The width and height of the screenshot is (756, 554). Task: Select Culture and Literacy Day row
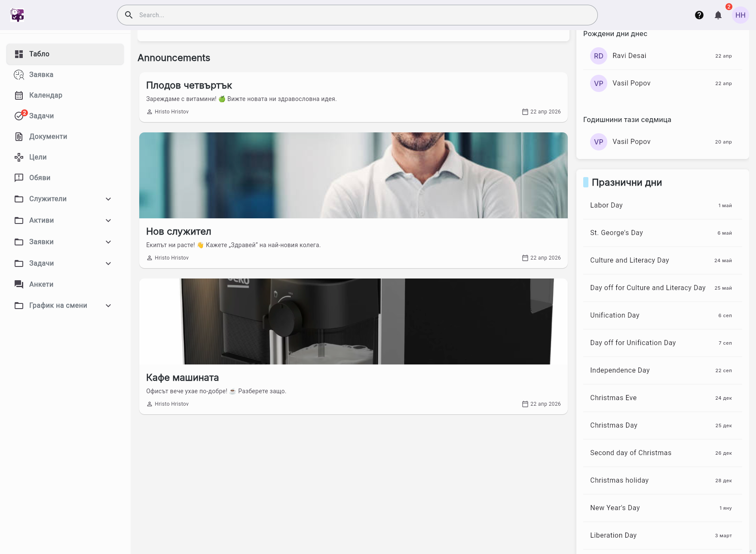pos(662,260)
